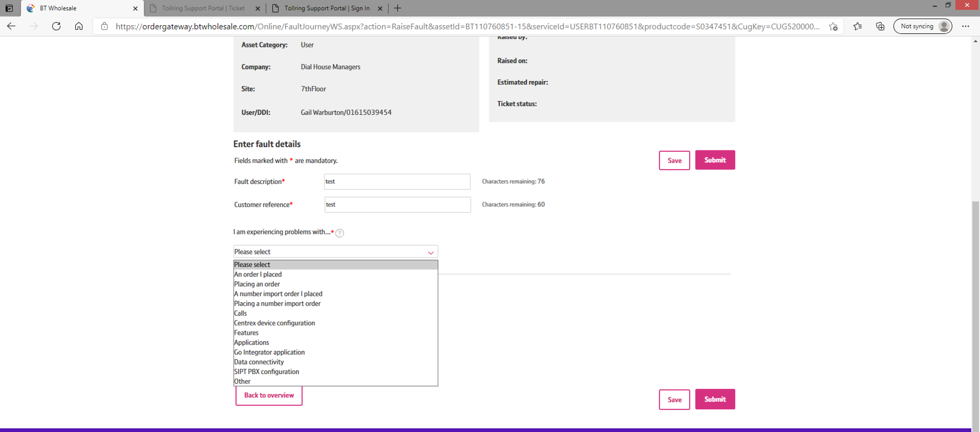Open the Collections icon
The image size is (980, 432).
(880, 26)
